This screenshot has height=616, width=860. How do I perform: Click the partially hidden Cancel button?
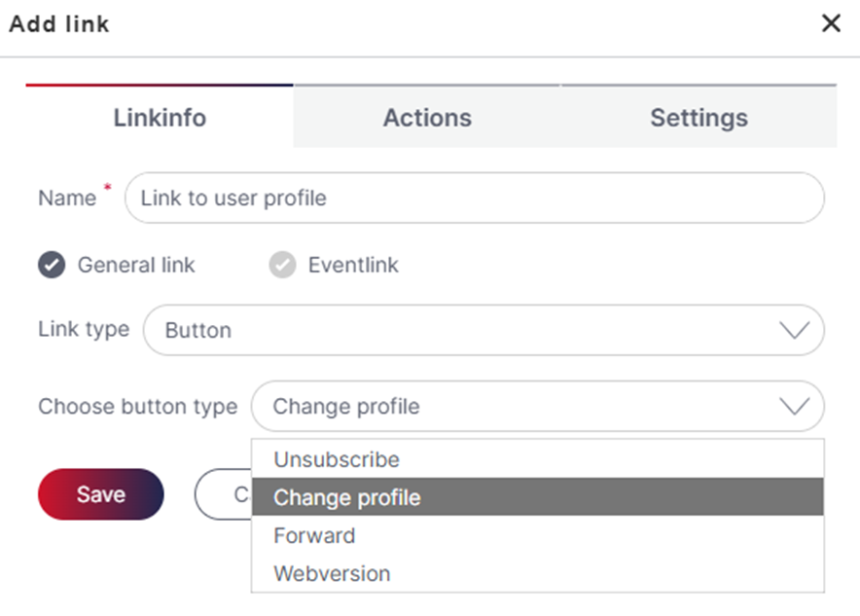click(x=223, y=494)
